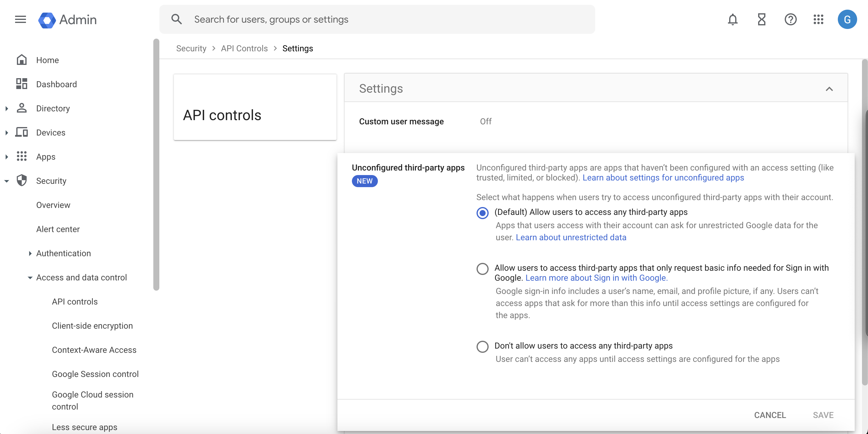This screenshot has height=434, width=868.
Task: Click the Authentication label
Action: pyautogui.click(x=64, y=253)
